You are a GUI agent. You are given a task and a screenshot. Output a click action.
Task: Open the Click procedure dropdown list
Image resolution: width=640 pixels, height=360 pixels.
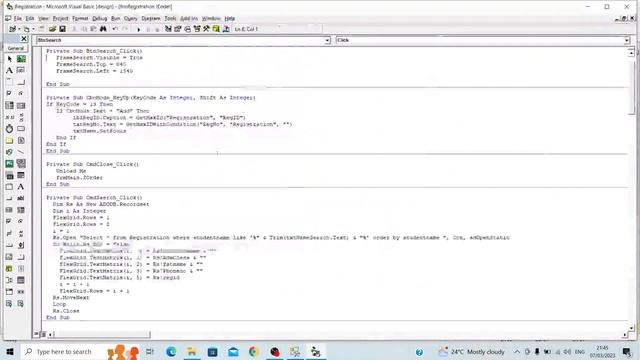[627, 40]
